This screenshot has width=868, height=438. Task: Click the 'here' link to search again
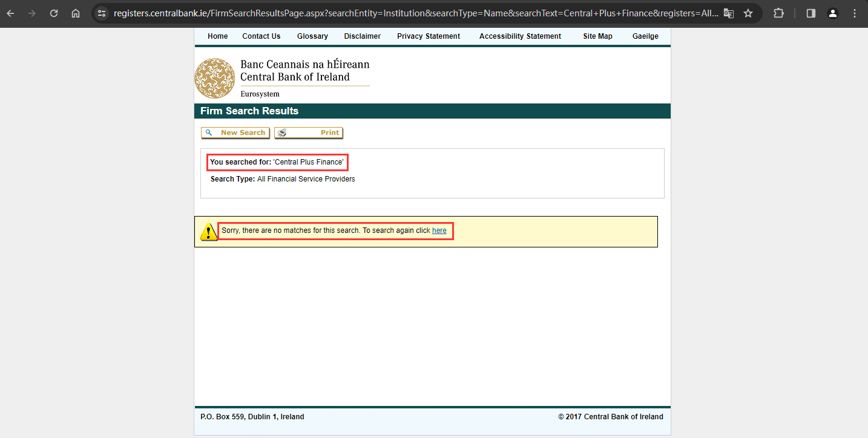click(439, 230)
